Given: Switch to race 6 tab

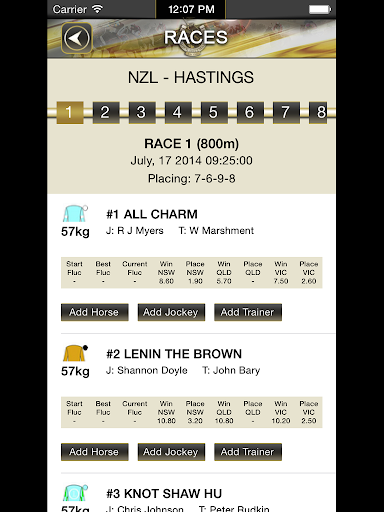Looking at the screenshot, I should click(x=250, y=112).
